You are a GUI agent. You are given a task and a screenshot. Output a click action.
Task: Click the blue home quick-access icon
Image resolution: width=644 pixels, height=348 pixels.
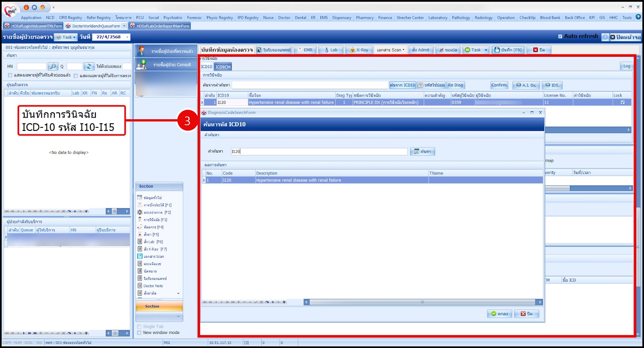tap(34, 7)
